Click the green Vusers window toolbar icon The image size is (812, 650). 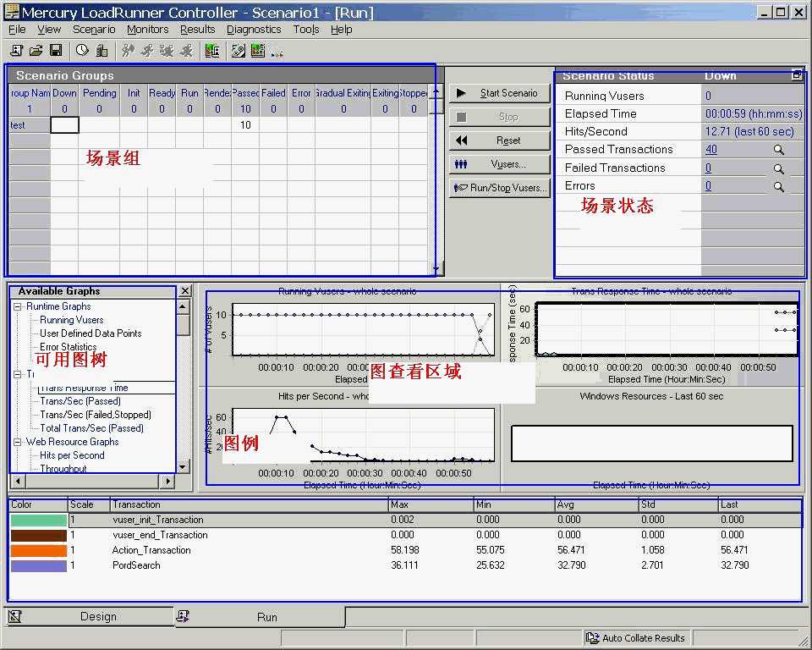pyautogui.click(x=211, y=50)
